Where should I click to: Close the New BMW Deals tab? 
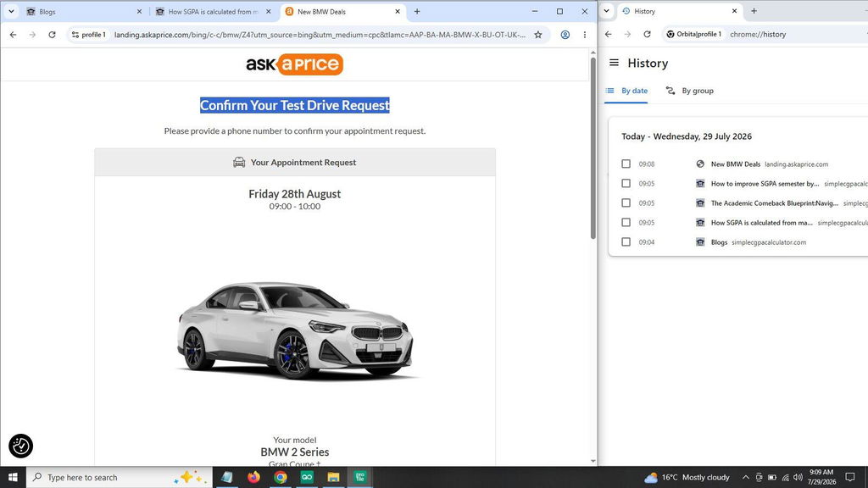point(398,11)
